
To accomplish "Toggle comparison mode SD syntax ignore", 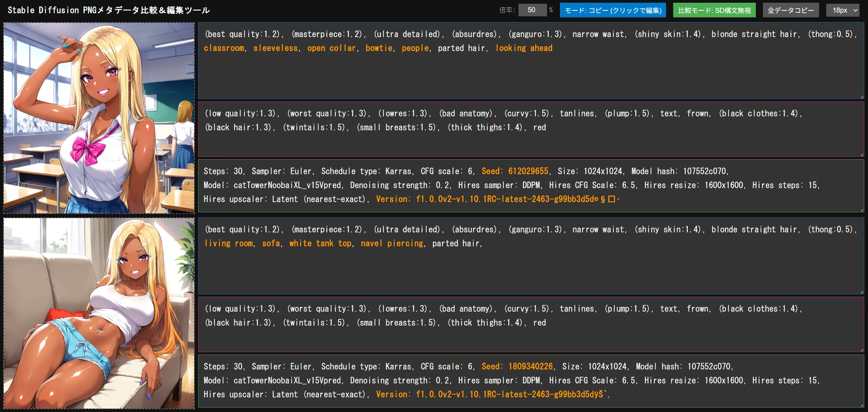I will click(714, 10).
